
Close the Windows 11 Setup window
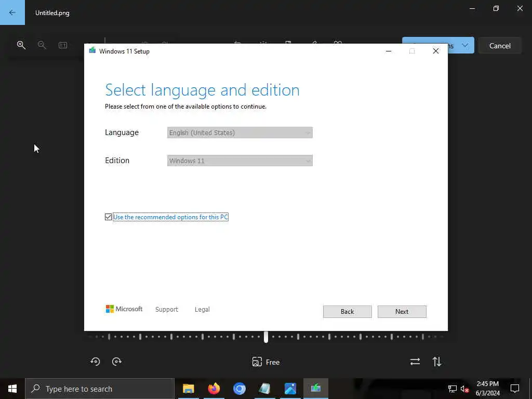[436, 51]
